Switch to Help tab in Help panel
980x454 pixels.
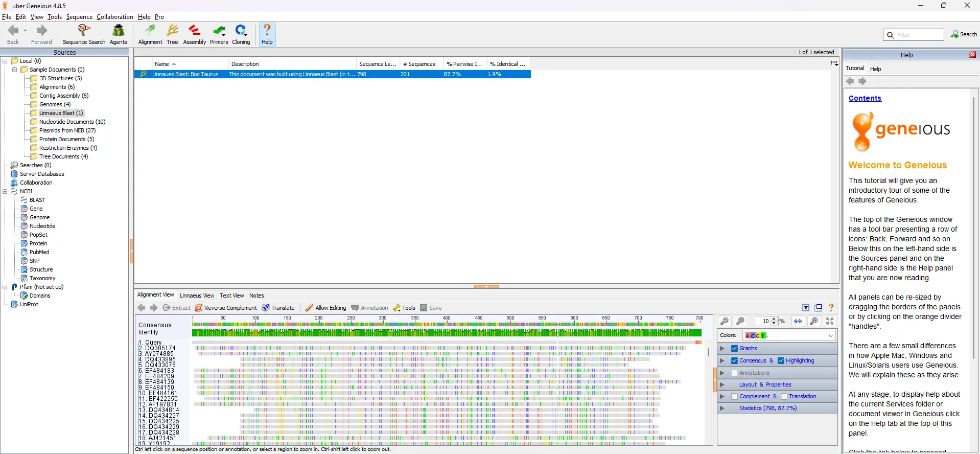[876, 69]
